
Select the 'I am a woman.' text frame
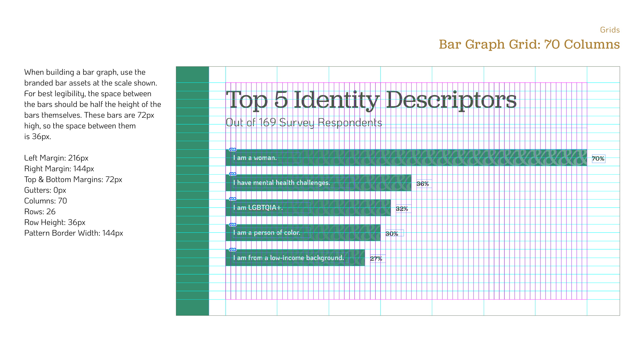(x=255, y=158)
